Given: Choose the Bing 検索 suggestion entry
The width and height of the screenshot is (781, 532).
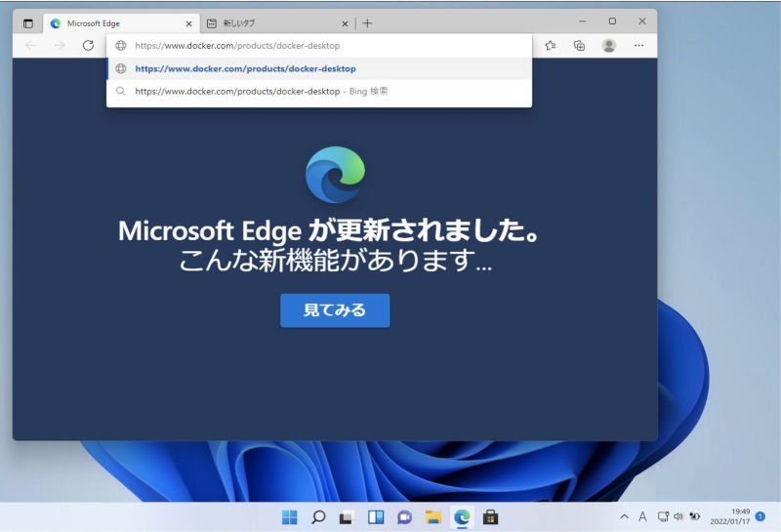Looking at the screenshot, I should coord(319,91).
